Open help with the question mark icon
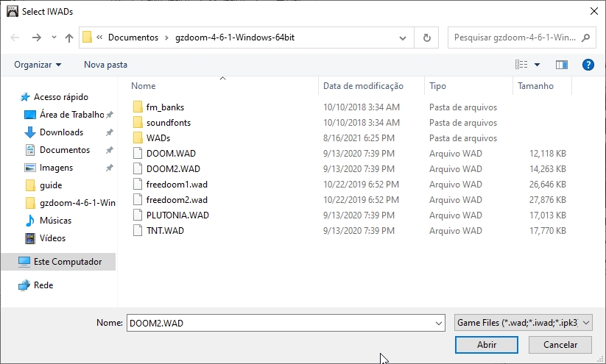Image resolution: width=606 pixels, height=364 pixels. (x=588, y=65)
